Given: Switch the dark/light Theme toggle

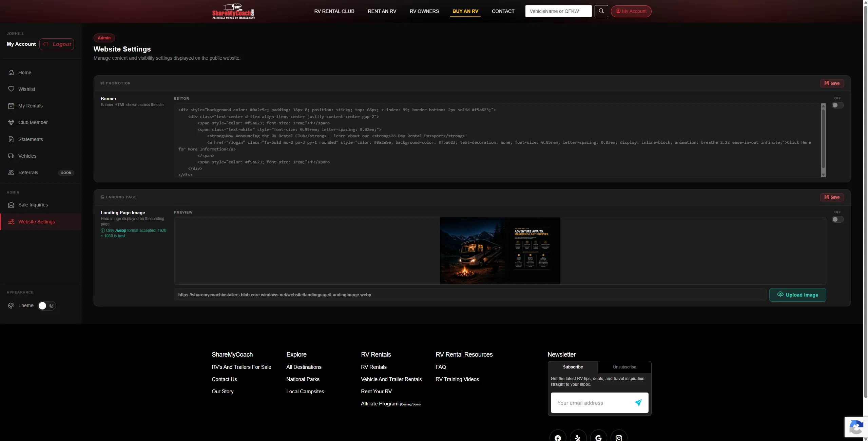Looking at the screenshot, I should 47,306.
